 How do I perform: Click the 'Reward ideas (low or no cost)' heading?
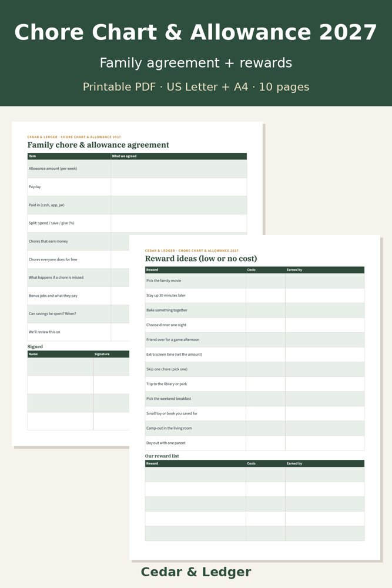pos(201,258)
